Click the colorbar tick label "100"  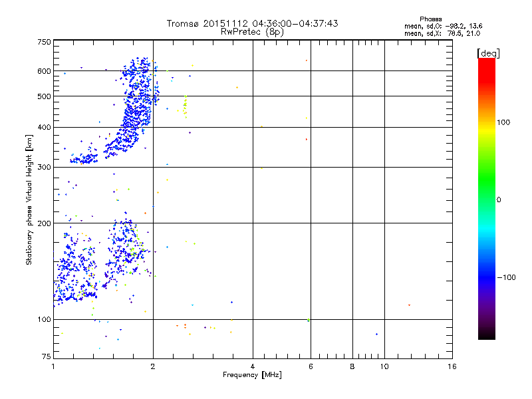click(503, 122)
